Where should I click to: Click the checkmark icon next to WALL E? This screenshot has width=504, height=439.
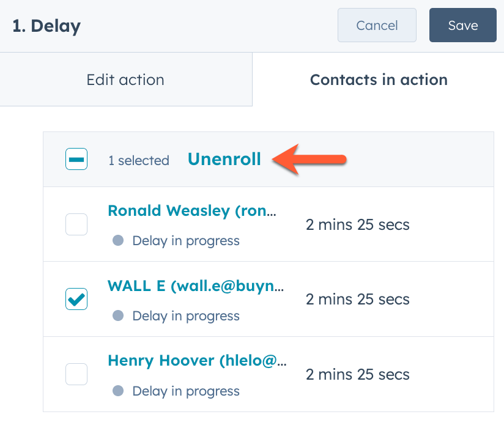(x=76, y=299)
